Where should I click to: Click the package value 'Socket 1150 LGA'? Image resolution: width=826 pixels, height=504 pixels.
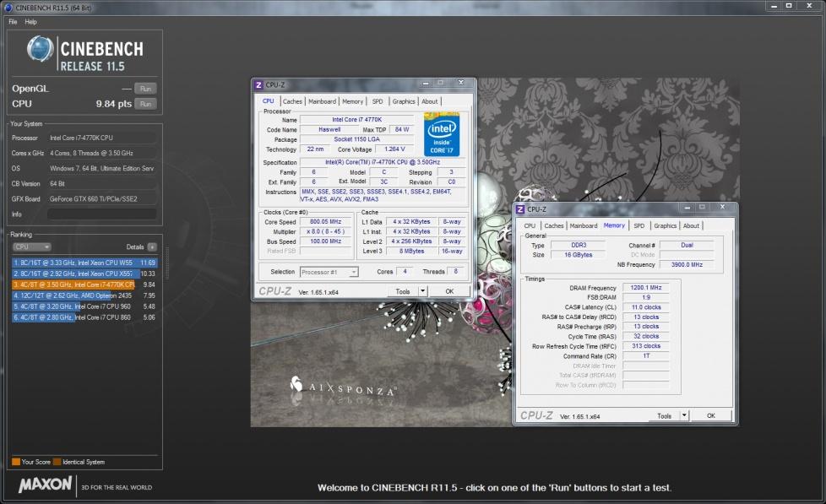coord(356,139)
